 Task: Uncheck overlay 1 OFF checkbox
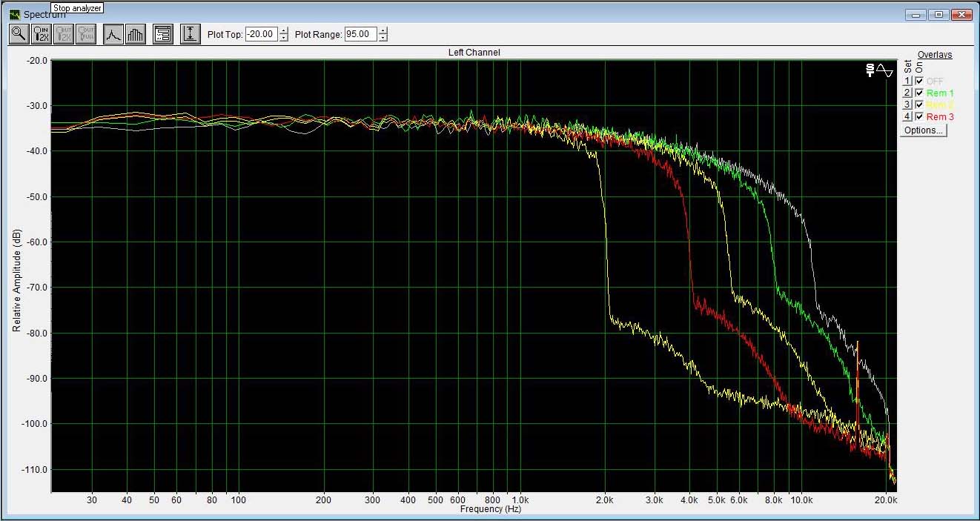pos(919,81)
